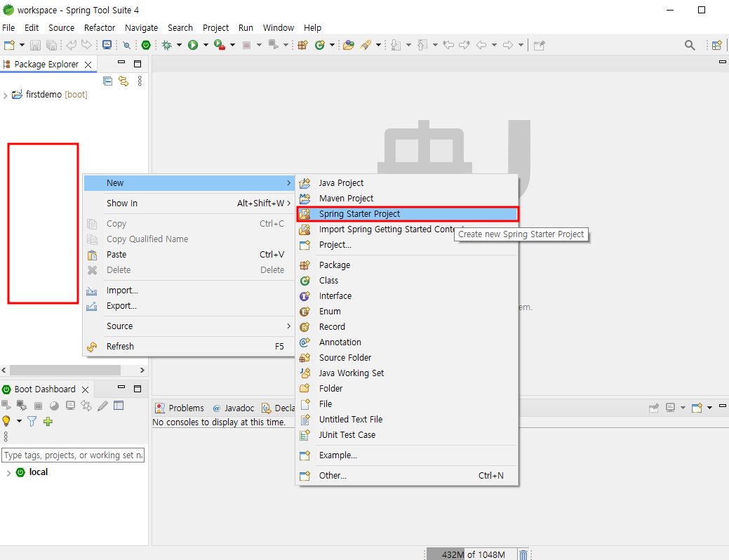Switch to the Problems tab
This screenshot has width=729, height=560.
point(180,408)
